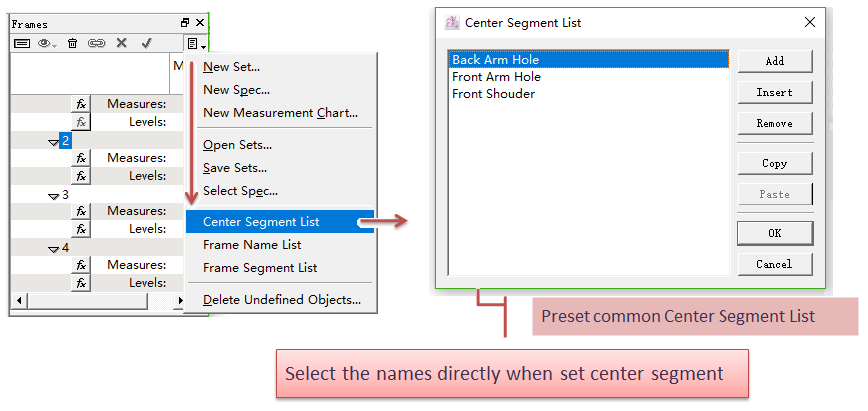The height and width of the screenshot is (411, 868).
Task: Select New Measurement Chart from the menu
Action: [280, 113]
